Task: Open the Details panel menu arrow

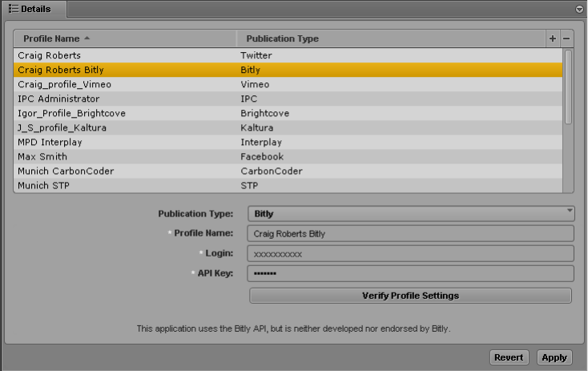Action: [579, 10]
